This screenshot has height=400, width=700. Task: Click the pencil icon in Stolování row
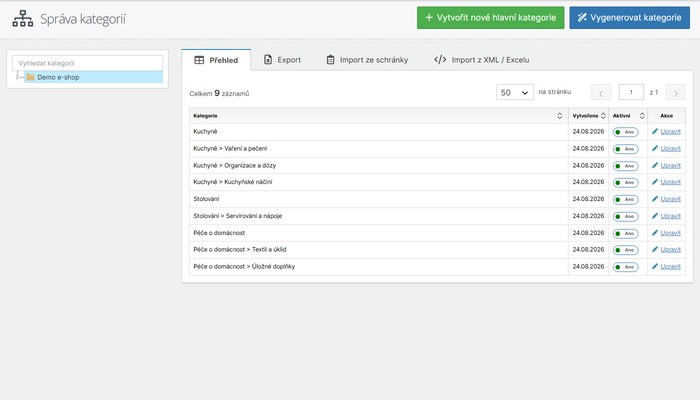pyautogui.click(x=655, y=199)
